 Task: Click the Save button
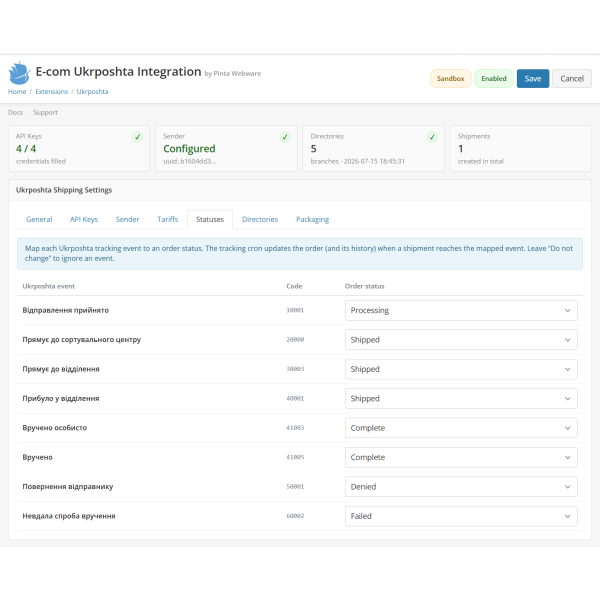click(x=533, y=78)
